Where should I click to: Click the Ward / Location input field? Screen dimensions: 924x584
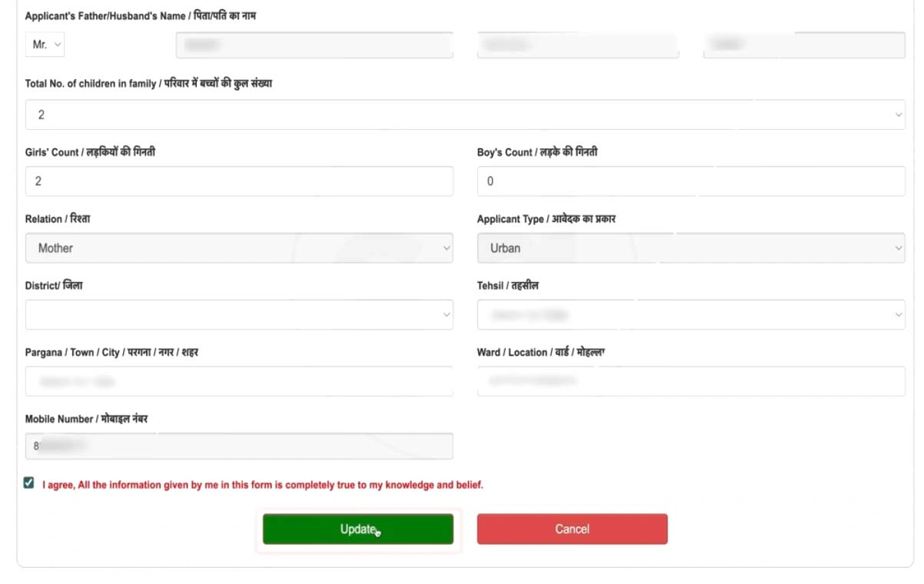point(690,381)
